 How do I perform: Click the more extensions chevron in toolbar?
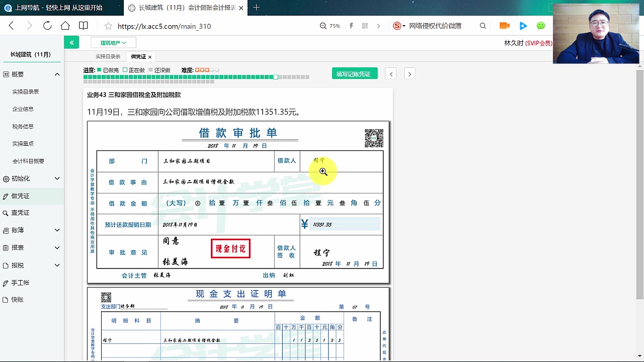coord(378,26)
